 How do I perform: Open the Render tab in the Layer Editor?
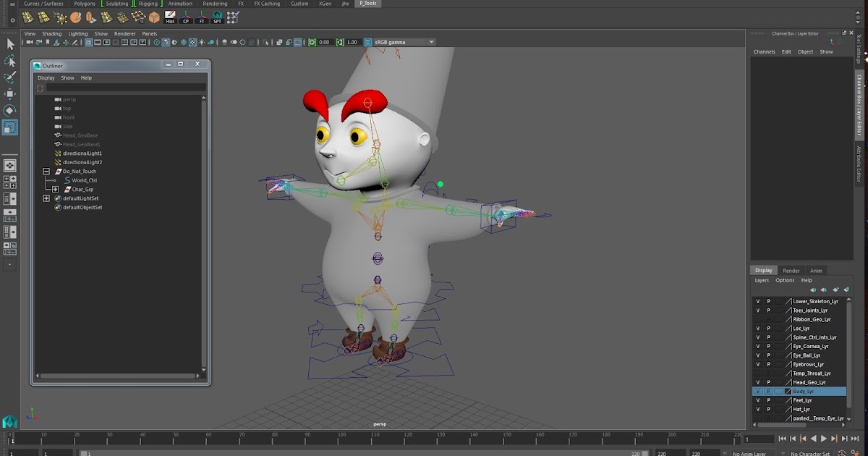tap(791, 270)
